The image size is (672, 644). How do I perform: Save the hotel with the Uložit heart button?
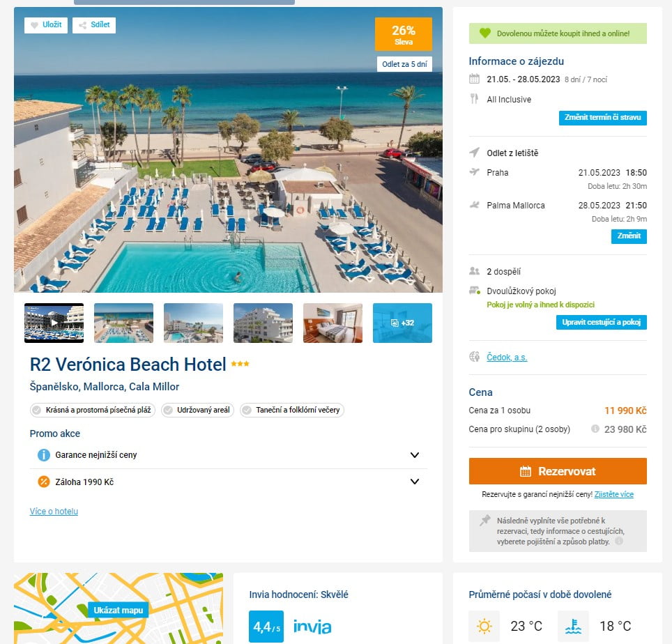tap(46, 25)
